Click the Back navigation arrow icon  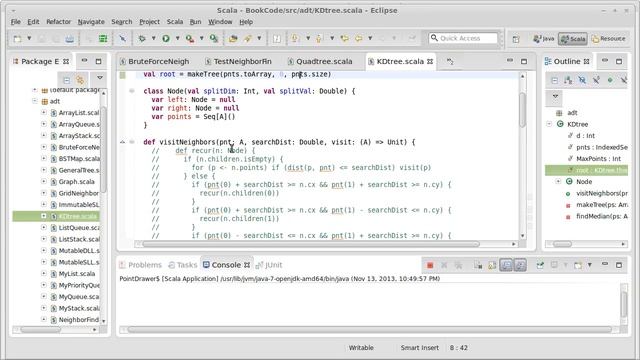(359, 38)
